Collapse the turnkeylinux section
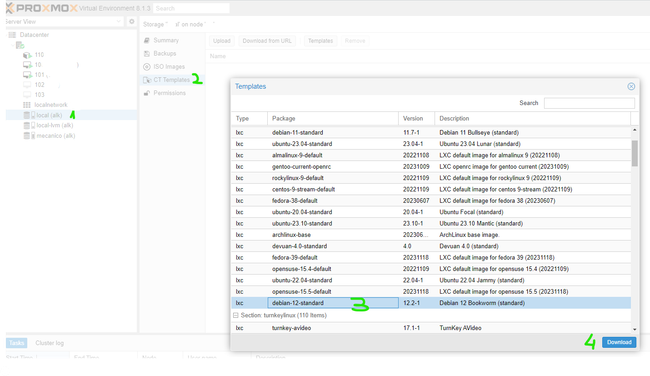650x376 pixels. 235,315
